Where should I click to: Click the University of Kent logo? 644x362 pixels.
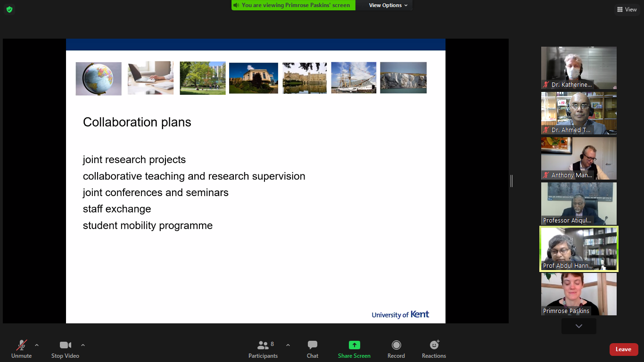point(400,314)
